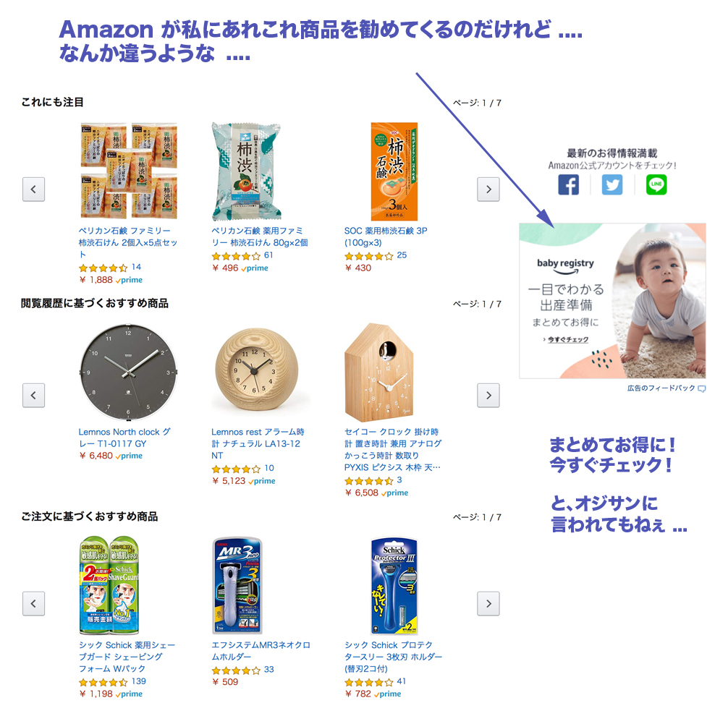728x711 pixels.
Task: View the 61 reviews for ペリカン石鹸 80g×2個
Action: tap(268, 255)
